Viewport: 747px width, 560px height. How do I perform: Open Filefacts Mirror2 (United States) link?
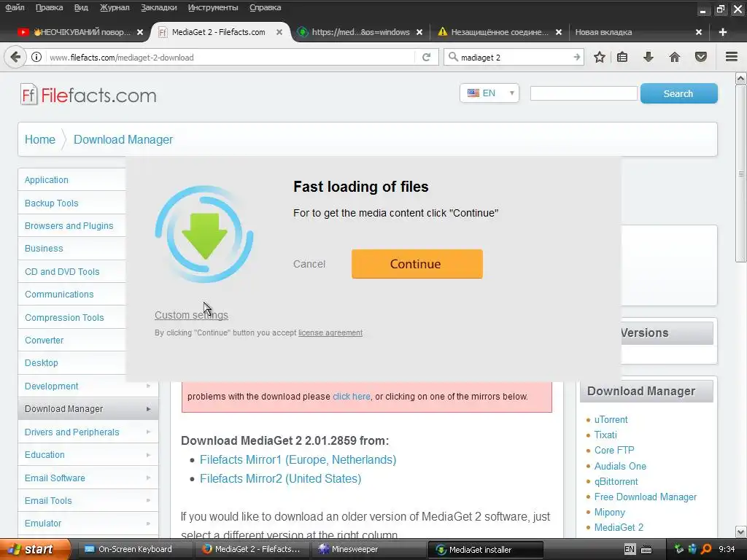(280, 478)
